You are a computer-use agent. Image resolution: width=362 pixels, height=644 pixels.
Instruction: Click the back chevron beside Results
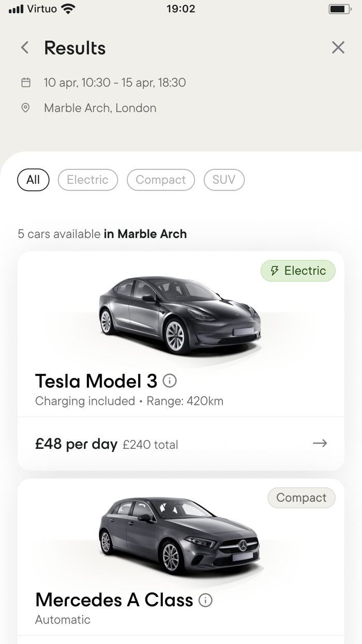[24, 47]
